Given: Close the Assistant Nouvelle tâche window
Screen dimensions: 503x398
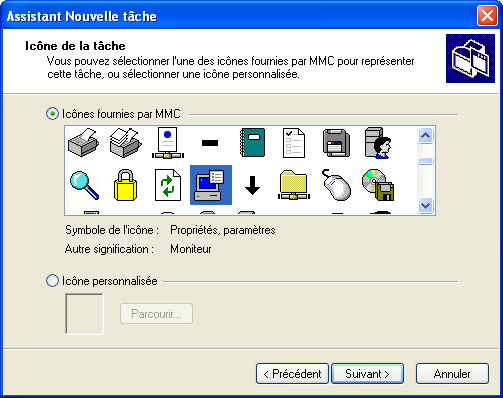Looking at the screenshot, I should [x=487, y=16].
